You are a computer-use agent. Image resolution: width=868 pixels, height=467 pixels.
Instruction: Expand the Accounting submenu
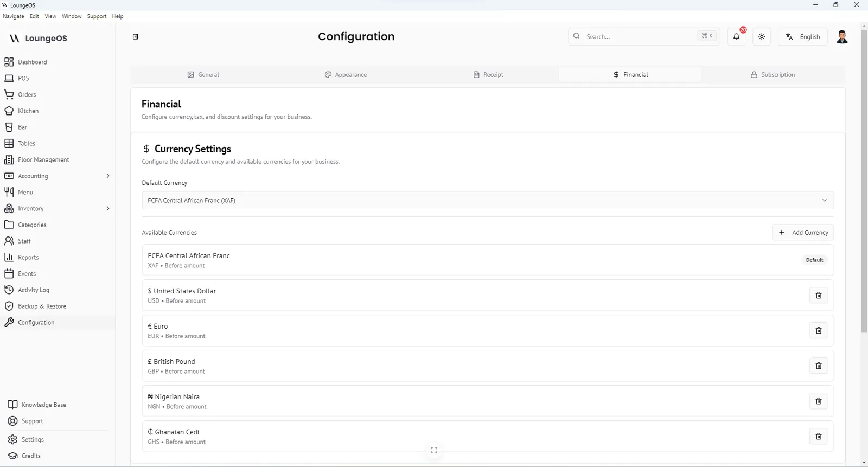(x=107, y=176)
